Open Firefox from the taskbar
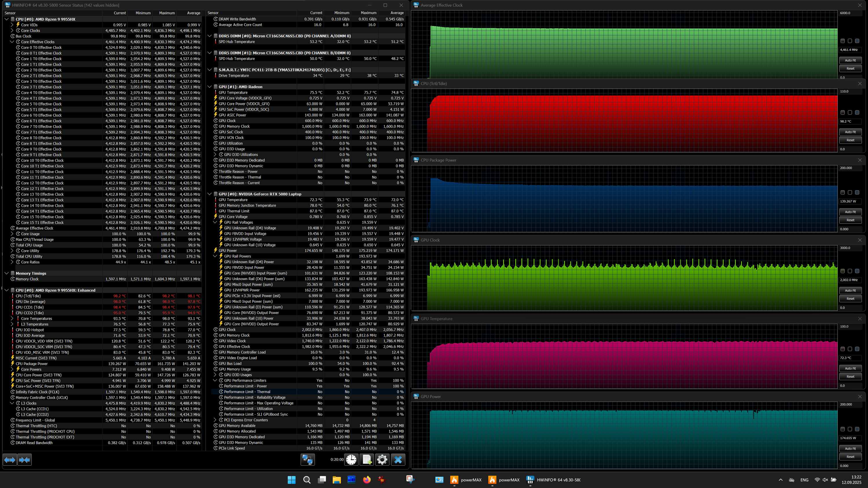Screen dimensions: 868x488 (367, 480)
